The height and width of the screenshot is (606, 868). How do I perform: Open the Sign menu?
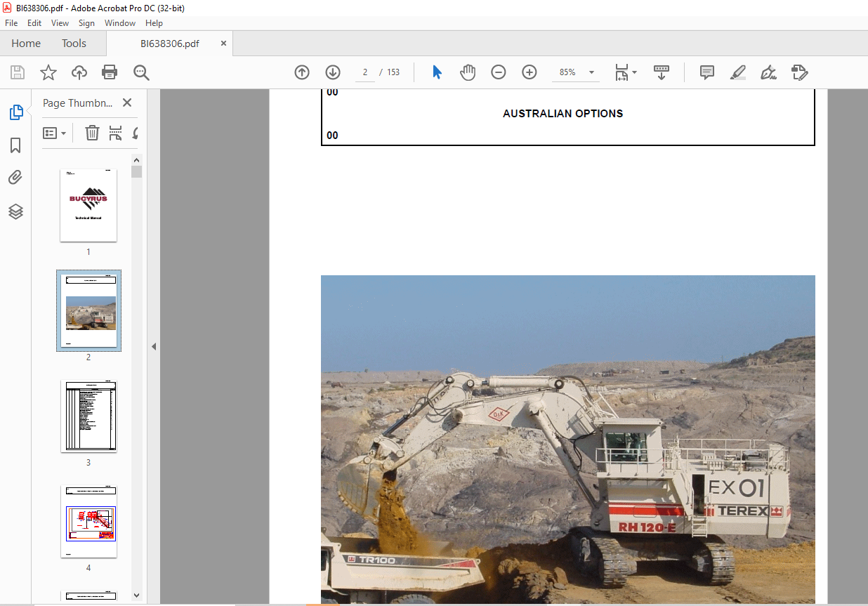(x=87, y=23)
